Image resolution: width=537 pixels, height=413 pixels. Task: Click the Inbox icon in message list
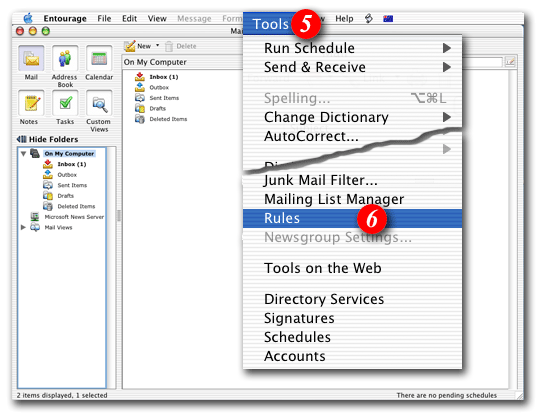click(140, 76)
